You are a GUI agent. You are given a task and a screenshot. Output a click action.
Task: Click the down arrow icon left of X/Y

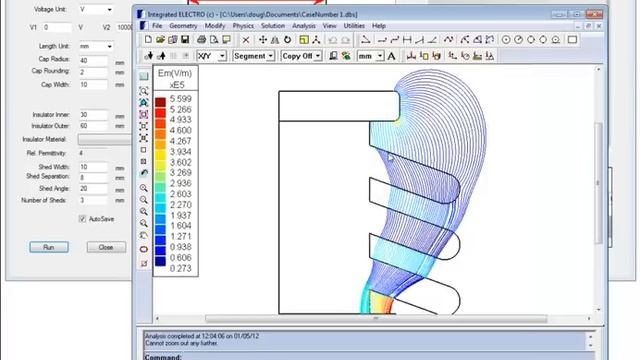(149, 56)
